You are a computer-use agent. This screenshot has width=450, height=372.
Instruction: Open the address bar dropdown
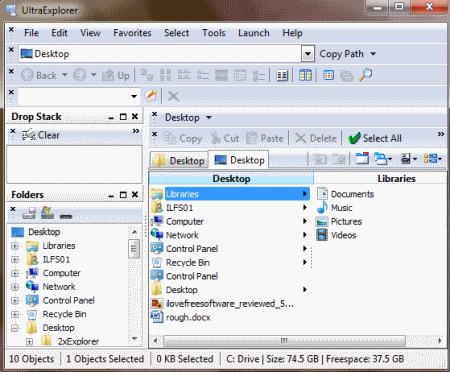point(308,54)
